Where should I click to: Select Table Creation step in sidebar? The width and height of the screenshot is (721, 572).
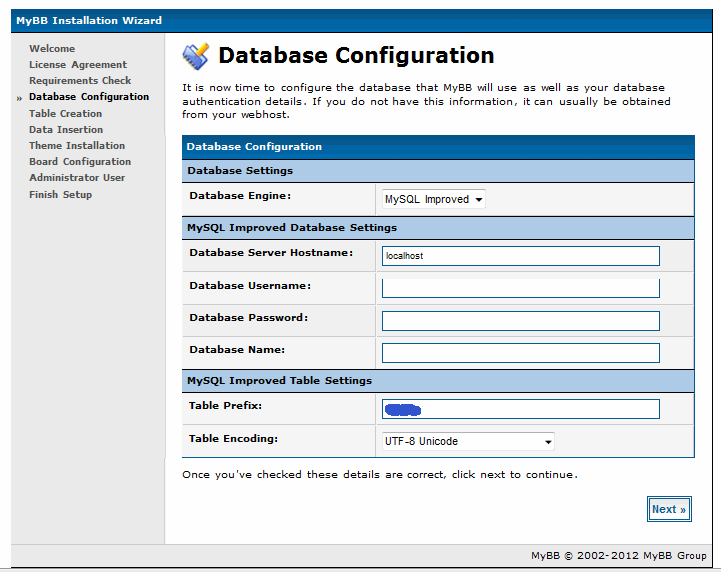[x=65, y=114]
